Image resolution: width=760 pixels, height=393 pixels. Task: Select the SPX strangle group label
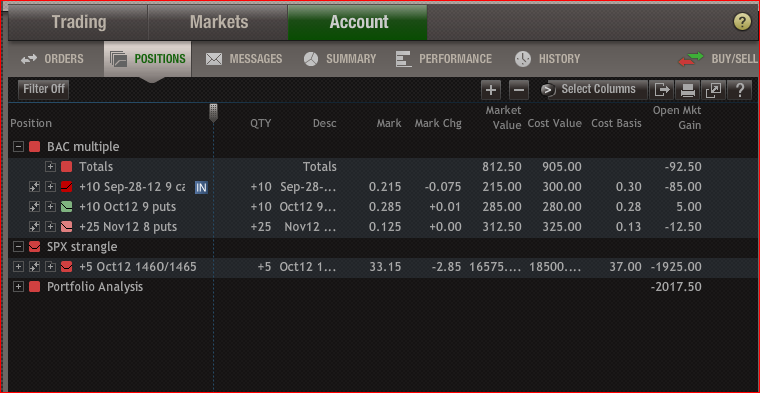(82, 247)
